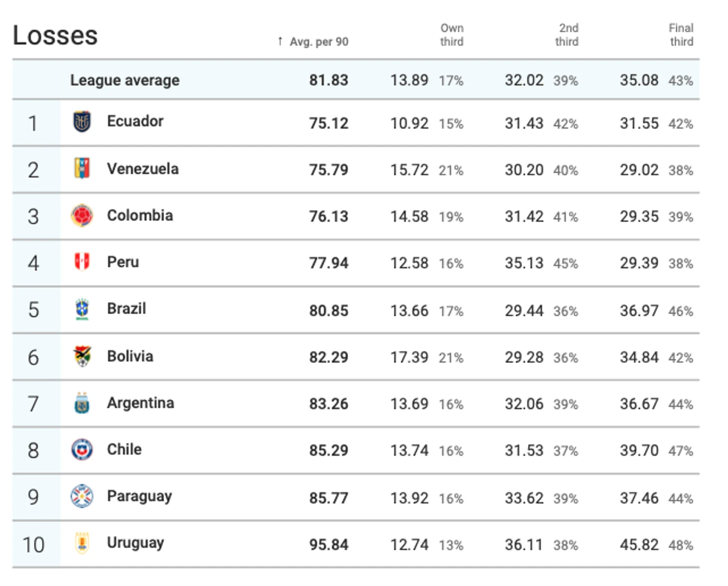Screen dimensions: 728x586
Task: Click the Brazil team crest icon
Action: point(82,309)
